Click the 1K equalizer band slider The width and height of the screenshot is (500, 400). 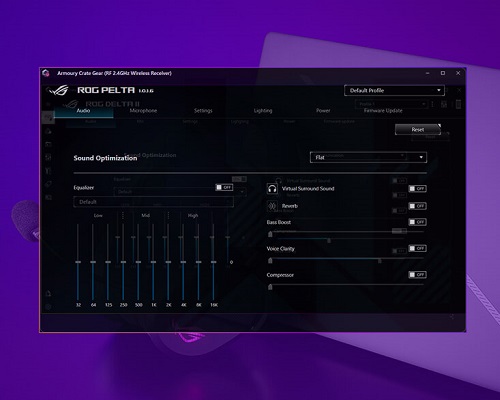click(153, 262)
